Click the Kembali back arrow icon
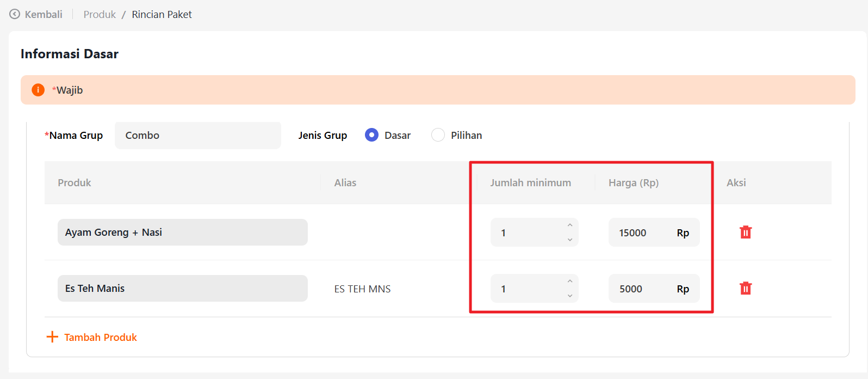The height and width of the screenshot is (379, 868). pyautogui.click(x=15, y=14)
